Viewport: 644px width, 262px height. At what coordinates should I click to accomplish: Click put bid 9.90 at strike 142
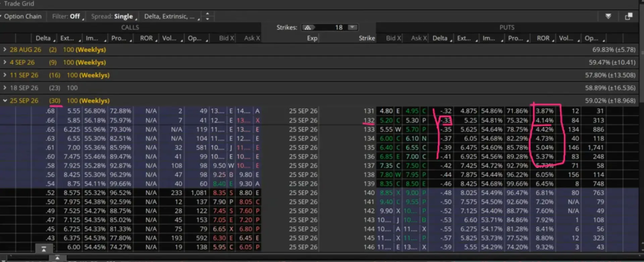(386, 211)
